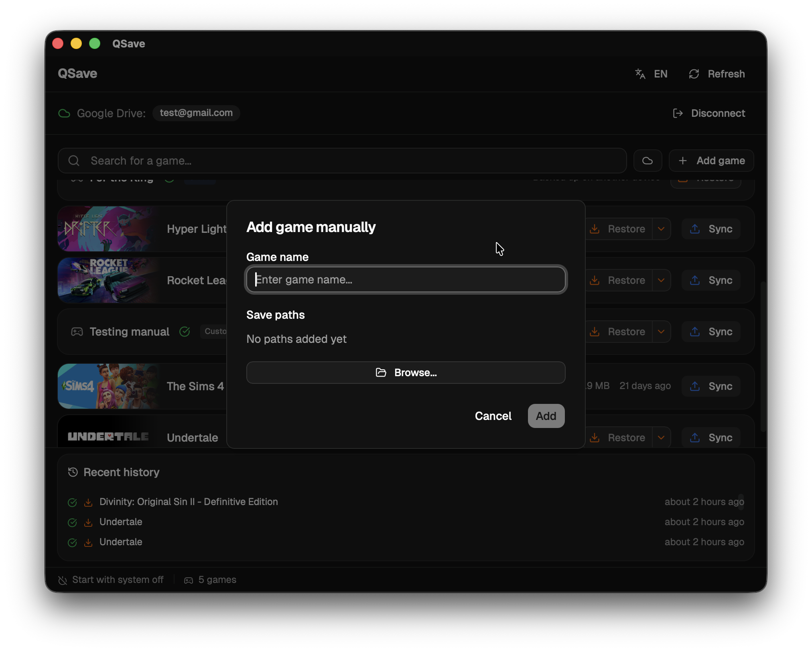This screenshot has height=652, width=812.
Task: Sync the Undertale save
Action: tap(711, 437)
